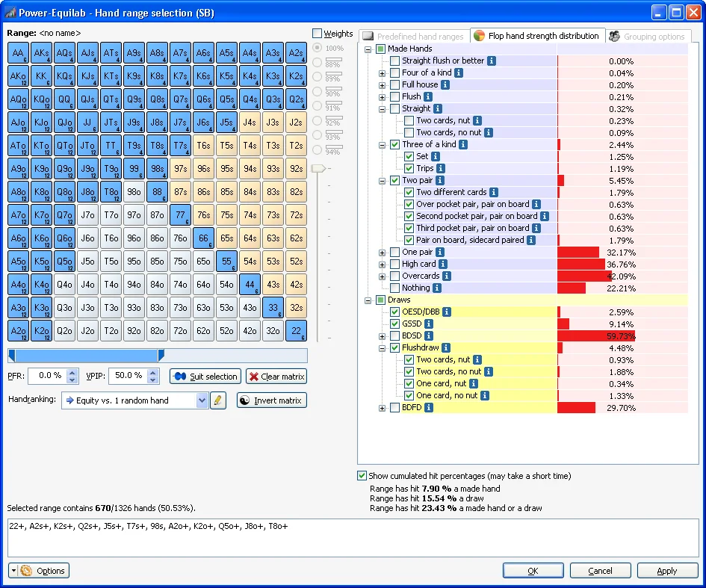Open the Handranking dropdown list
The height and width of the screenshot is (588, 706).
[201, 400]
